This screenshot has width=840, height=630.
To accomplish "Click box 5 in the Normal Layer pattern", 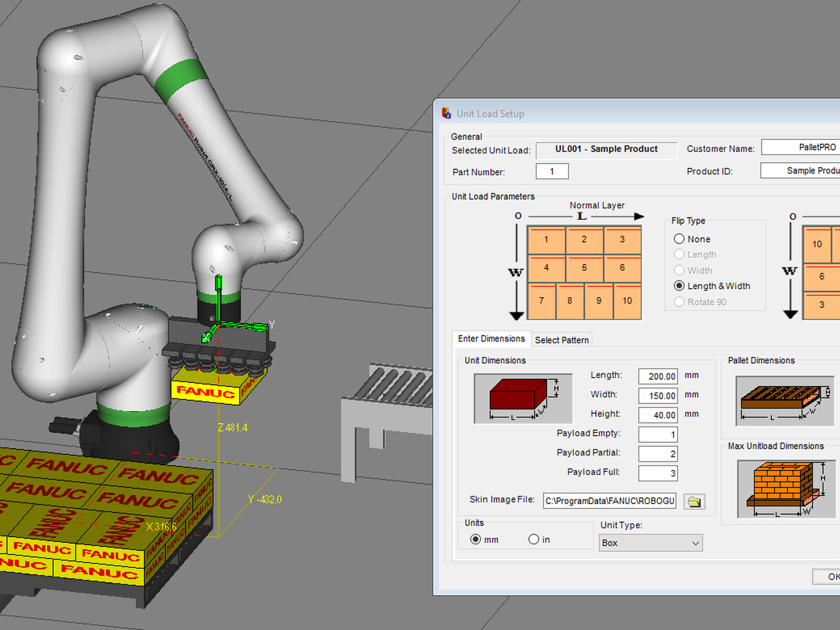I will 584,268.
